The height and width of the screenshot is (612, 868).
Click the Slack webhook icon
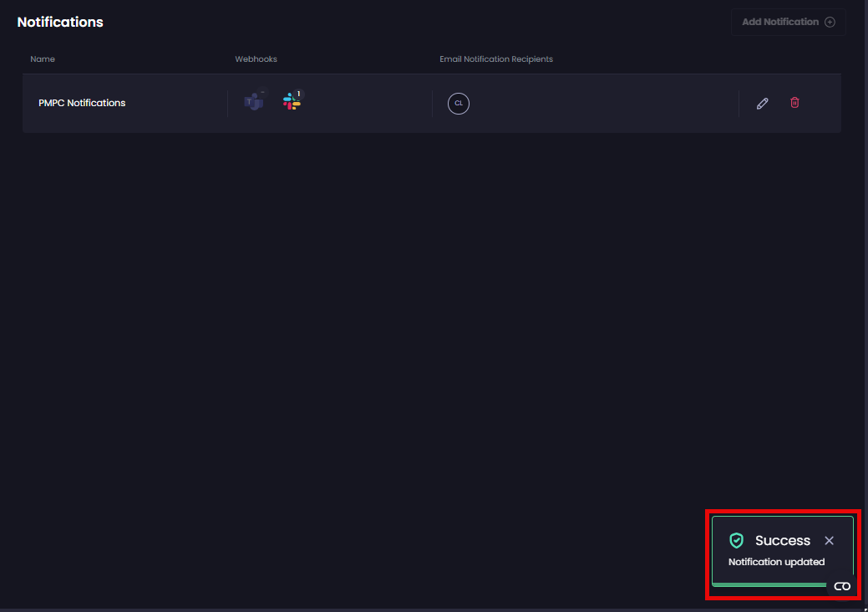pos(292,102)
